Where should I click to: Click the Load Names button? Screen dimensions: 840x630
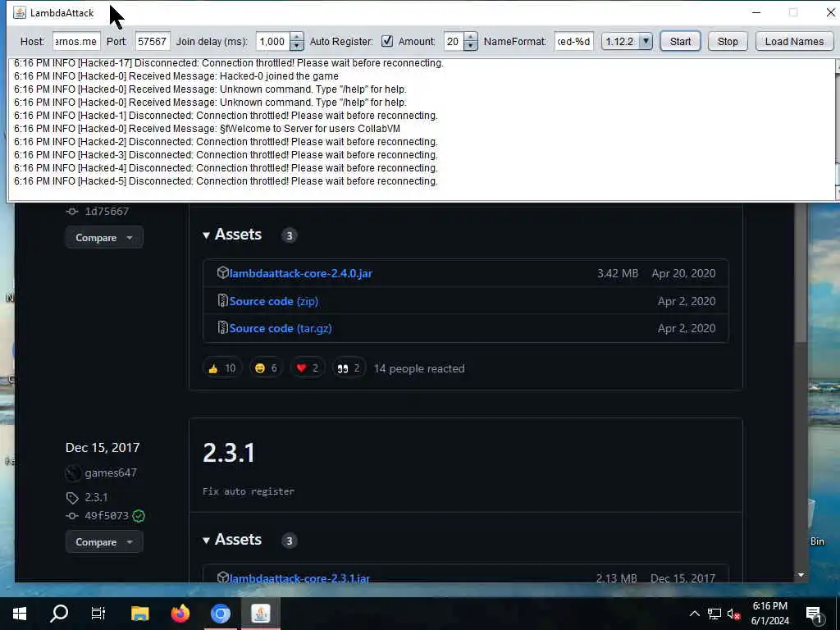click(x=794, y=41)
